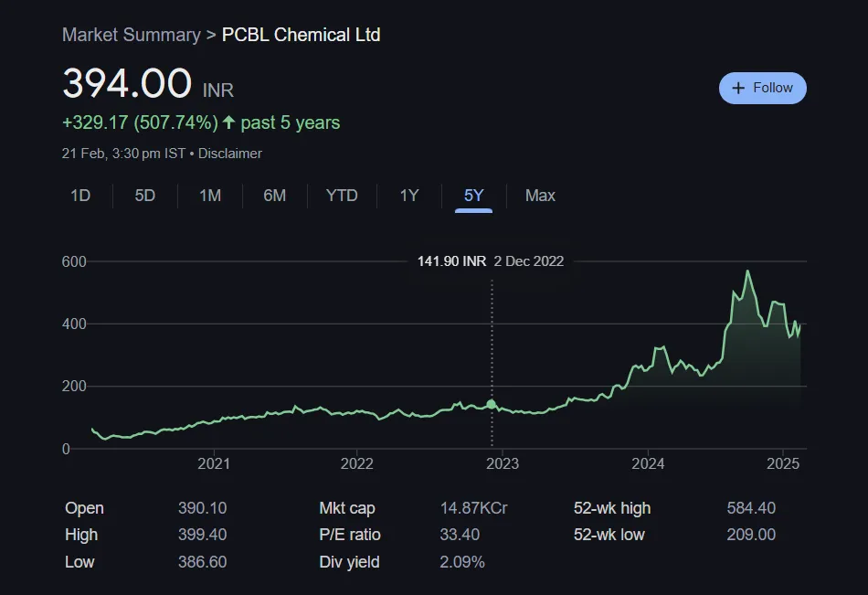Screen dimensions: 868x595
Task: Click the Div yield label
Action: coord(349,562)
